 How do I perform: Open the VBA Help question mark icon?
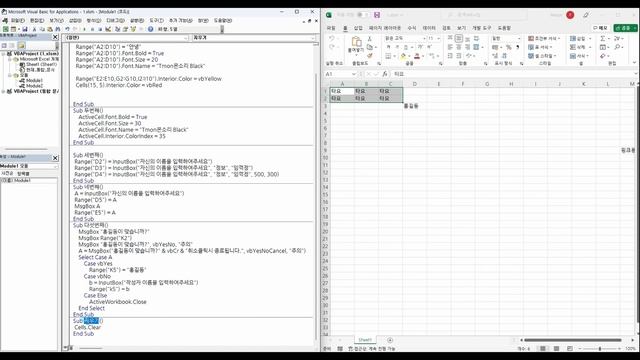[150, 29]
